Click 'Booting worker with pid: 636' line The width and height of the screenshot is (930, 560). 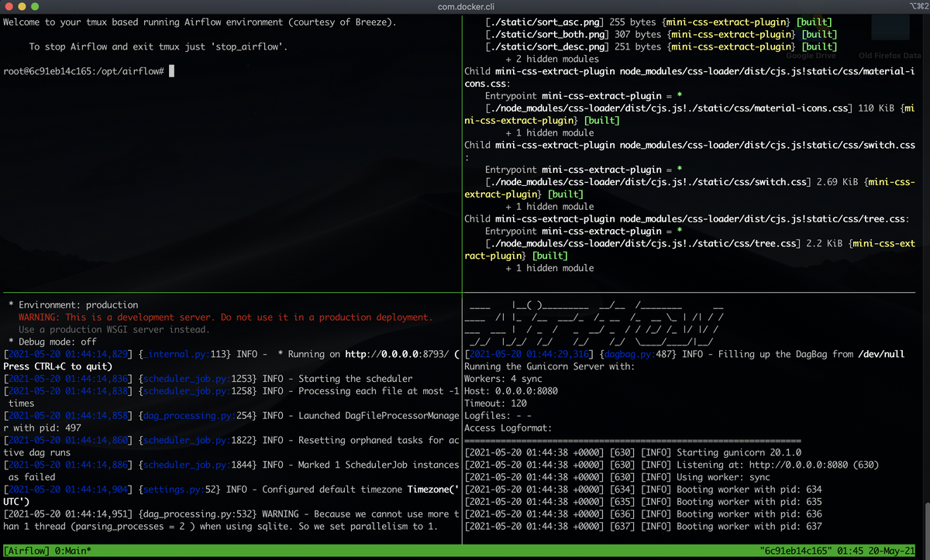click(x=642, y=514)
